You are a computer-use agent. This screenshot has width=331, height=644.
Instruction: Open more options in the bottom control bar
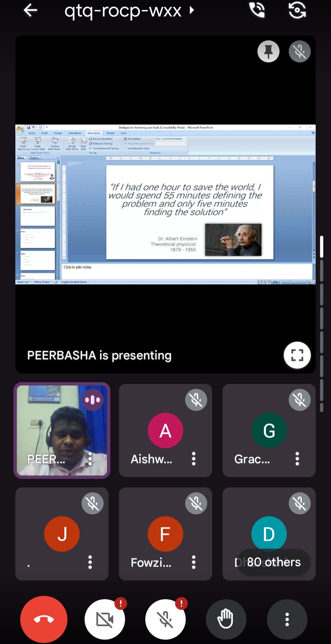[287, 619]
